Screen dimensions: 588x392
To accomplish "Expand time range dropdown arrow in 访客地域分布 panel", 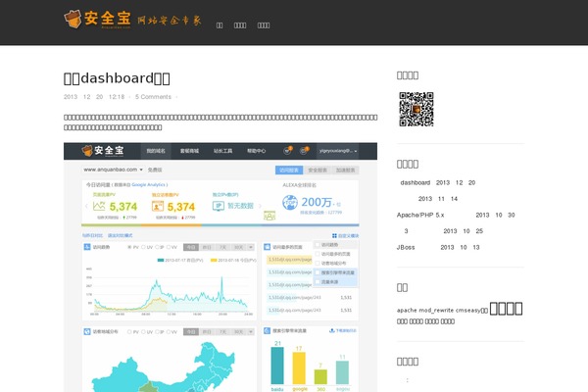I will [x=251, y=332].
